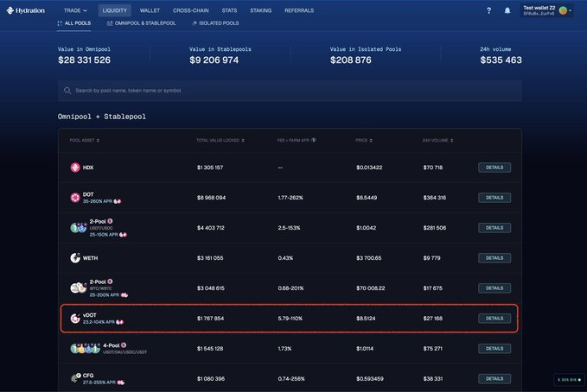Open the notifications bell icon
This screenshot has width=587, height=392.
pyautogui.click(x=507, y=10)
